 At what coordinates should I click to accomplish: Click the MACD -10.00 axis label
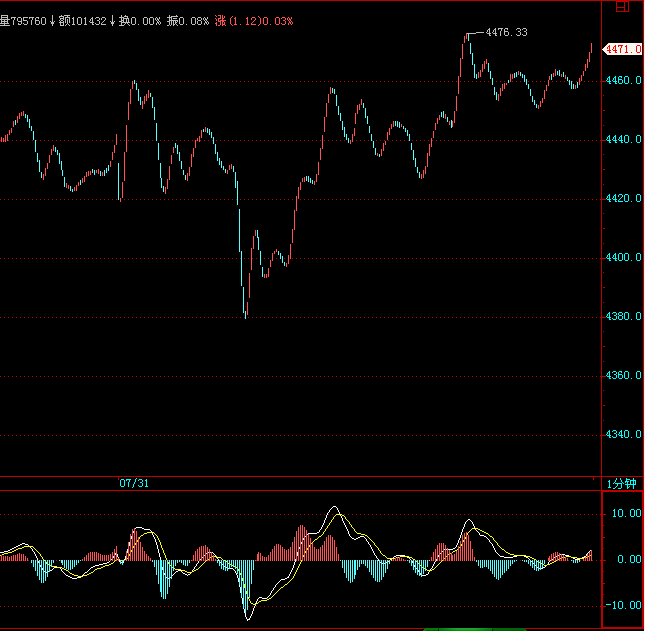click(624, 605)
